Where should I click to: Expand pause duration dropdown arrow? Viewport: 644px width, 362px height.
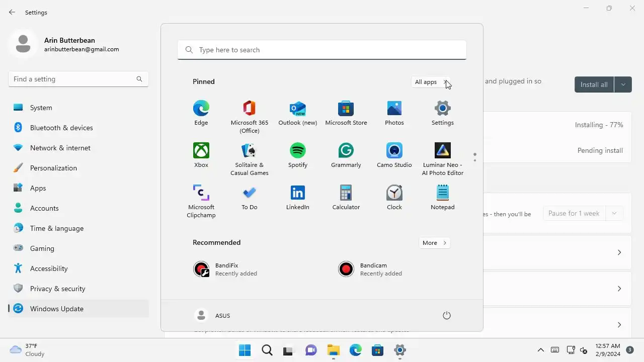pos(614,213)
